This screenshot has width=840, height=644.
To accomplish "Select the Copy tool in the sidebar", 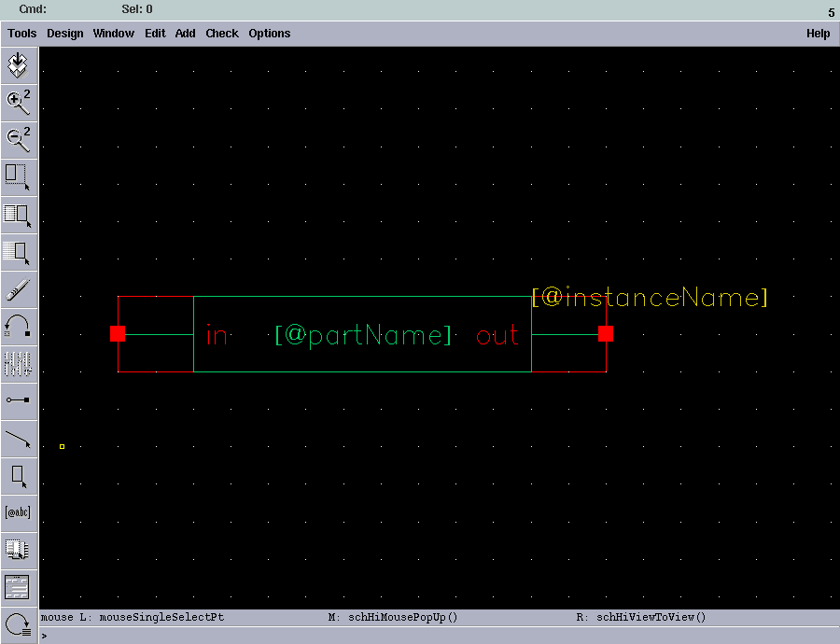I will tap(19, 215).
